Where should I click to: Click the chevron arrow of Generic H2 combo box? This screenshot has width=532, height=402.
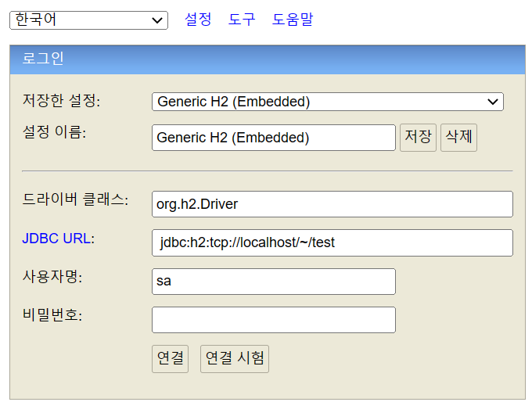(x=493, y=102)
